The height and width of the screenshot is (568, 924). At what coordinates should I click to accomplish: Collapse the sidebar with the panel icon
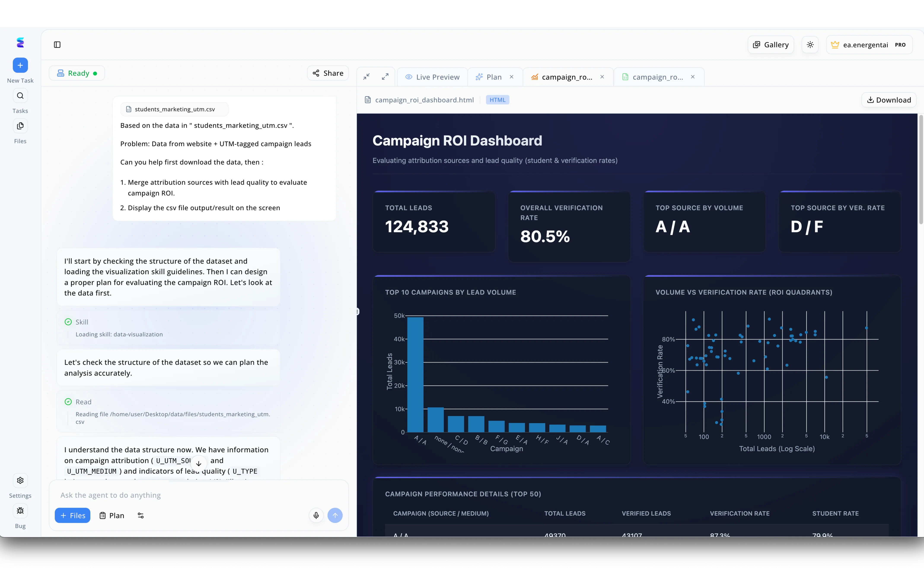57,45
